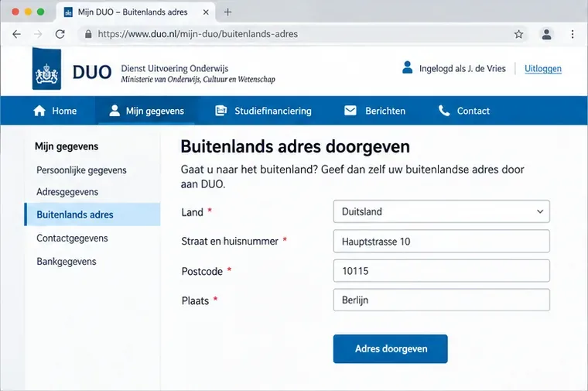Viewport: 588px width, 391px height.
Task: Click the browser back arrow
Action: click(x=16, y=34)
